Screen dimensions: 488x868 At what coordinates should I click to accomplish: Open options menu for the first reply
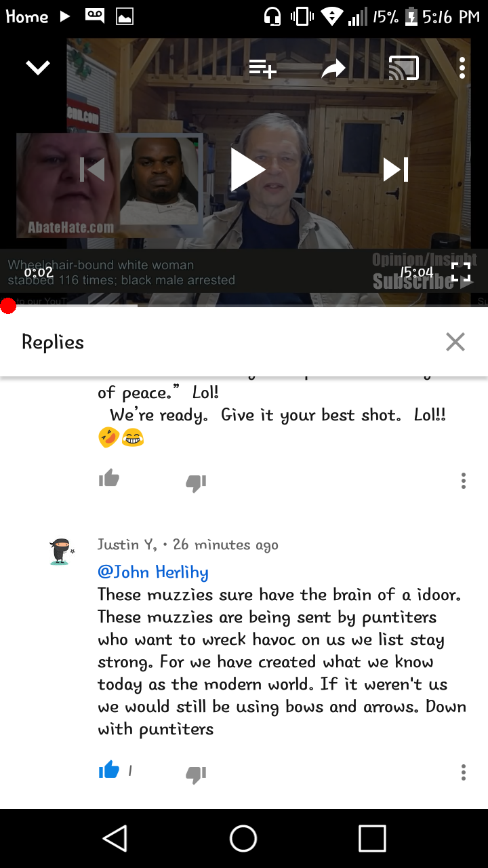tap(464, 481)
